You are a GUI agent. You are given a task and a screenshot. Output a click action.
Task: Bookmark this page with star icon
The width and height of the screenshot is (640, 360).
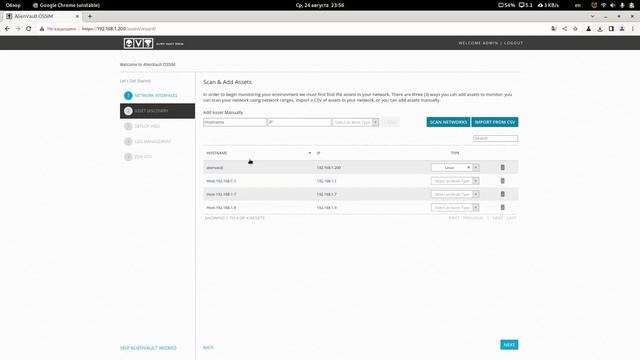pyautogui.click(x=575, y=29)
